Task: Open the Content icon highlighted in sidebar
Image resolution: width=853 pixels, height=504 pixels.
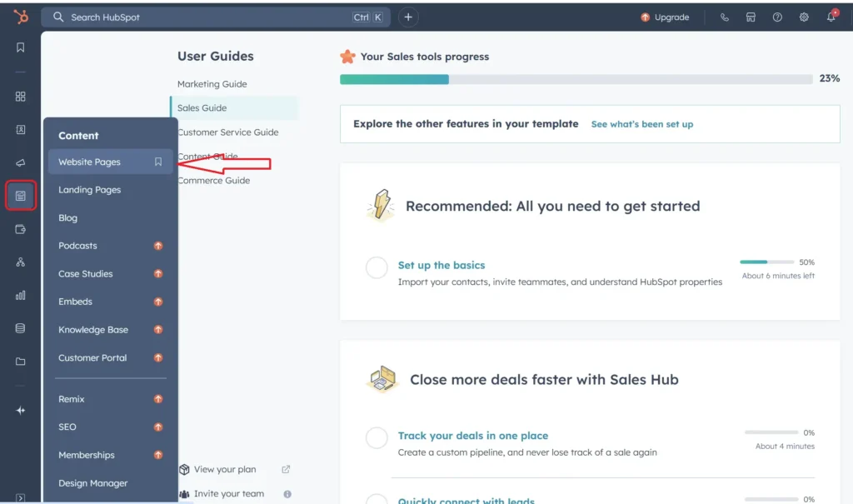Action: (x=21, y=196)
